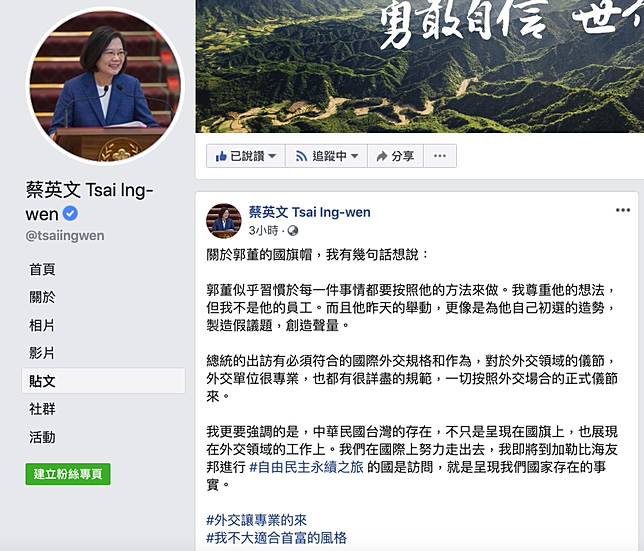The height and width of the screenshot is (551, 644).
Task: Open the 關於 sidebar tab
Action: [x=42, y=297]
